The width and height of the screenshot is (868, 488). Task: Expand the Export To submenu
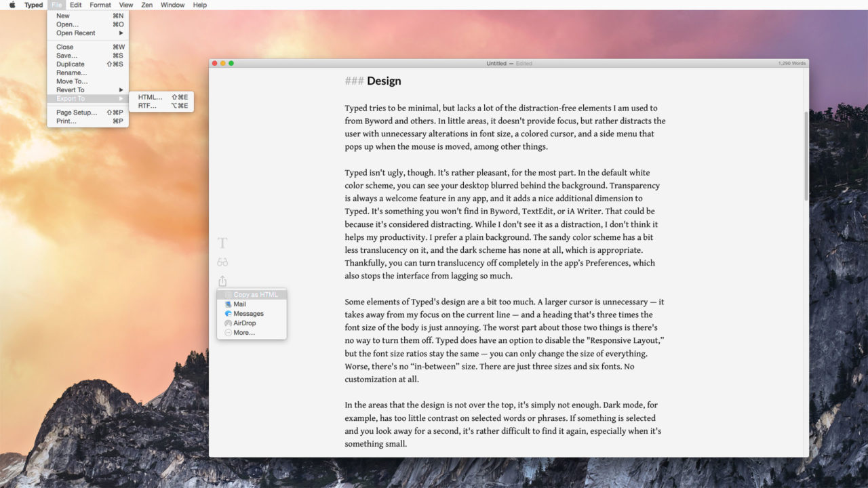click(87, 98)
